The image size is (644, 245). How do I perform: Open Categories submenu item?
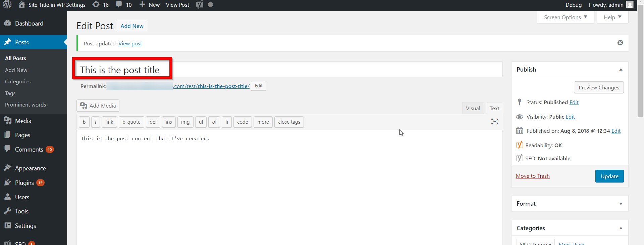pyautogui.click(x=18, y=81)
